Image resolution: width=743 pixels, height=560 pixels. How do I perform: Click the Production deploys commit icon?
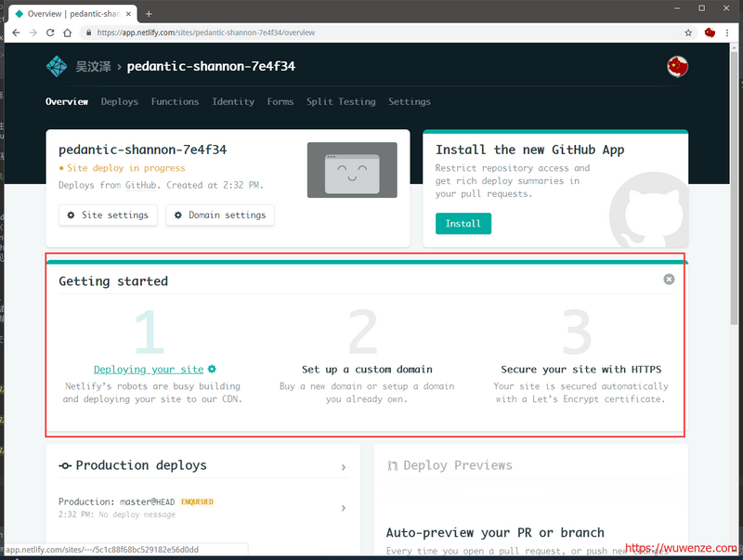[65, 465]
